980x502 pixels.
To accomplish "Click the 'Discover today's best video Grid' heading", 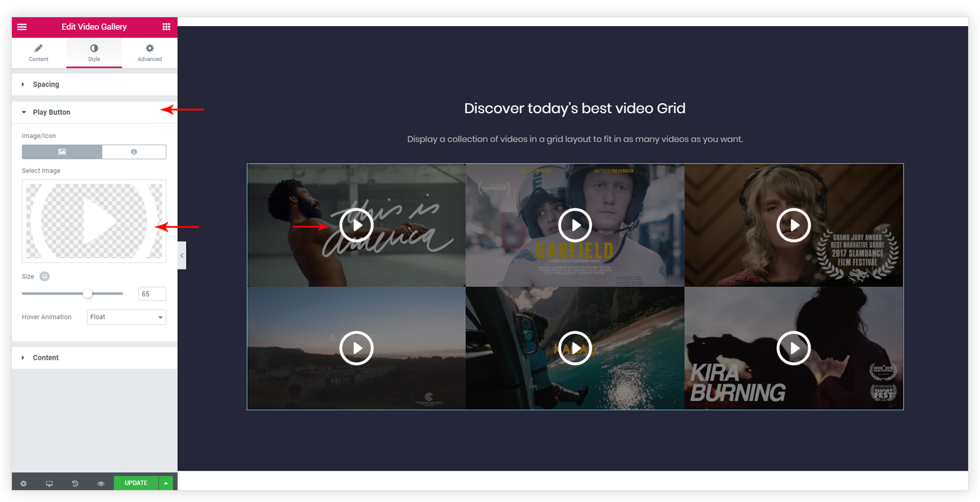I will [x=575, y=108].
